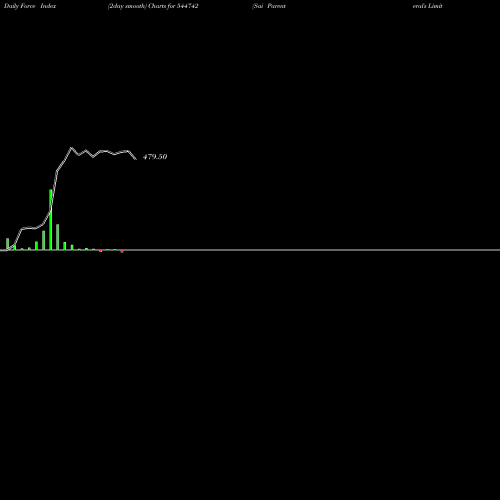The image size is (500, 500).
Task: Click the short green bar right of the second tallest
Action: click(x=65, y=246)
